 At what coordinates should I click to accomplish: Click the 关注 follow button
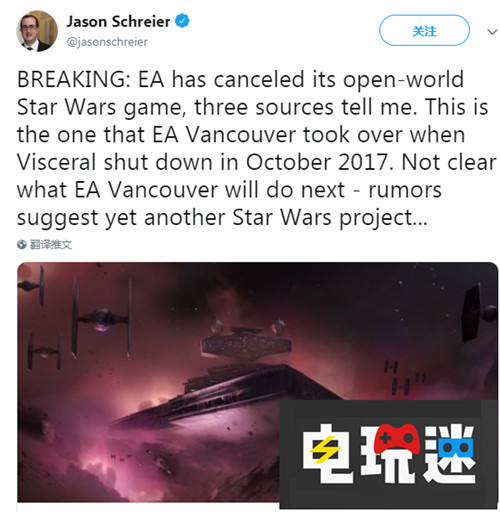click(424, 31)
